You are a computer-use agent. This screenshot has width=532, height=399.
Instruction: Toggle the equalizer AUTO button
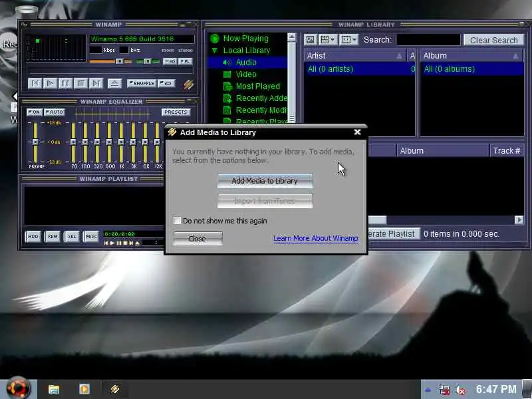click(x=55, y=112)
